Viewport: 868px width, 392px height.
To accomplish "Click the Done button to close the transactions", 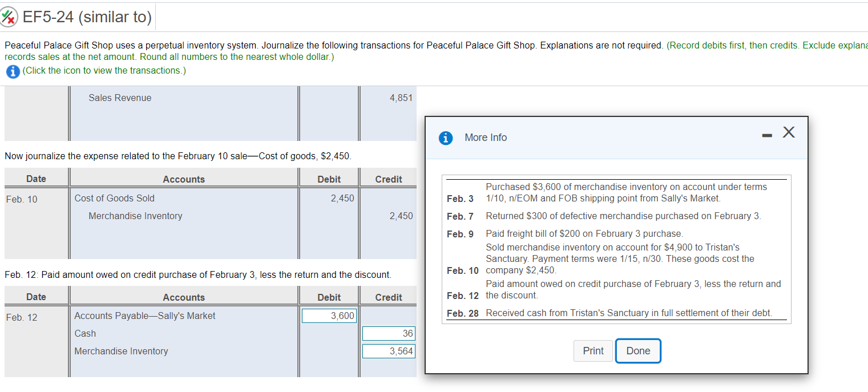I will click(638, 351).
